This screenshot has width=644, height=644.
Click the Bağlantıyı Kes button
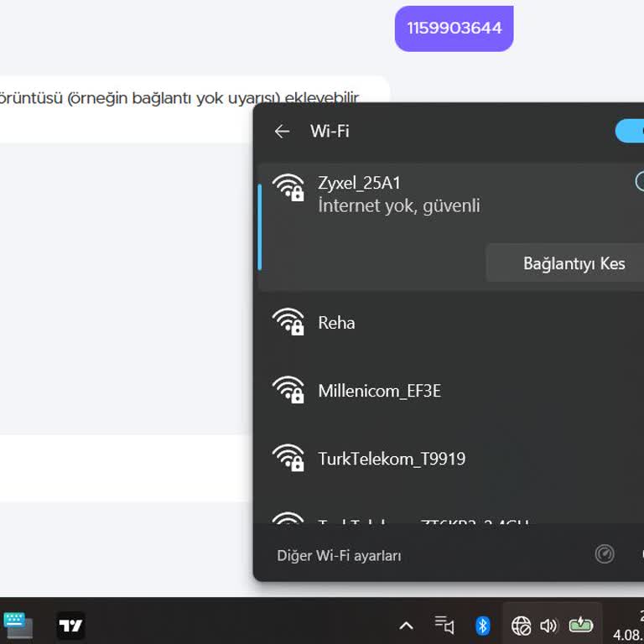click(564, 262)
